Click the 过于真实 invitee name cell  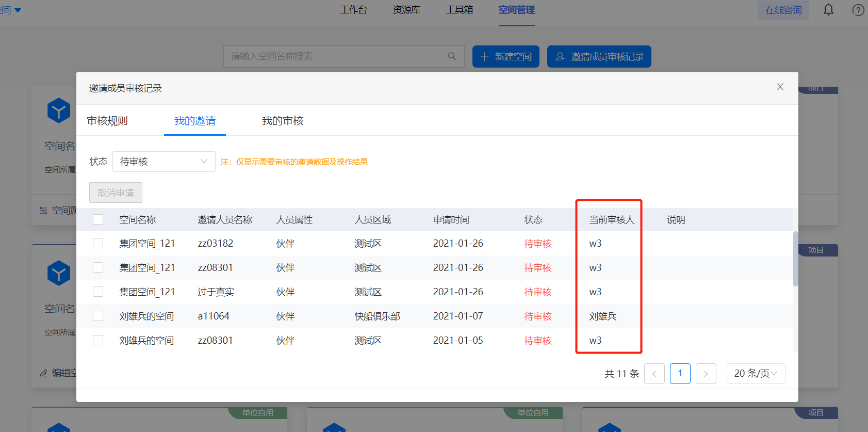[216, 292]
